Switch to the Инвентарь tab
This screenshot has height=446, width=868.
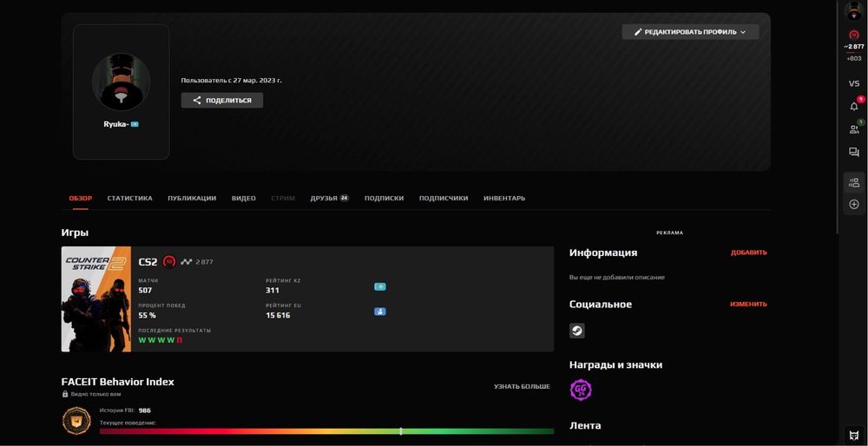pos(504,198)
